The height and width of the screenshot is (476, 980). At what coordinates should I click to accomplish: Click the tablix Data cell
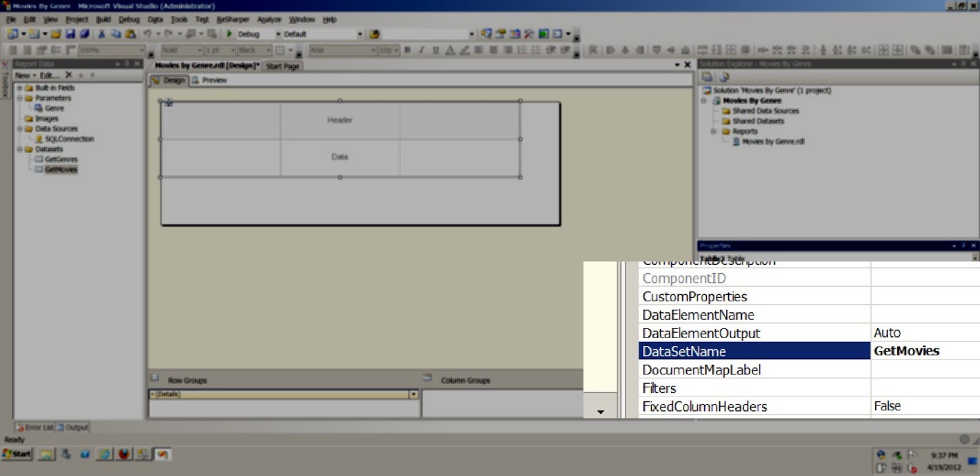click(340, 157)
